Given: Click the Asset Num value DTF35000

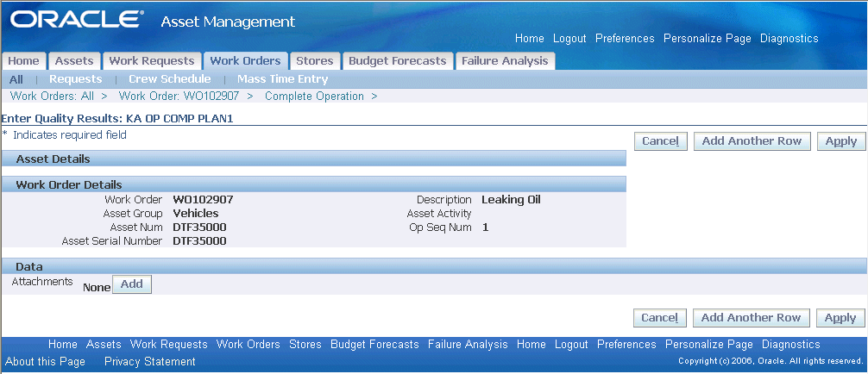Looking at the screenshot, I should [x=200, y=228].
